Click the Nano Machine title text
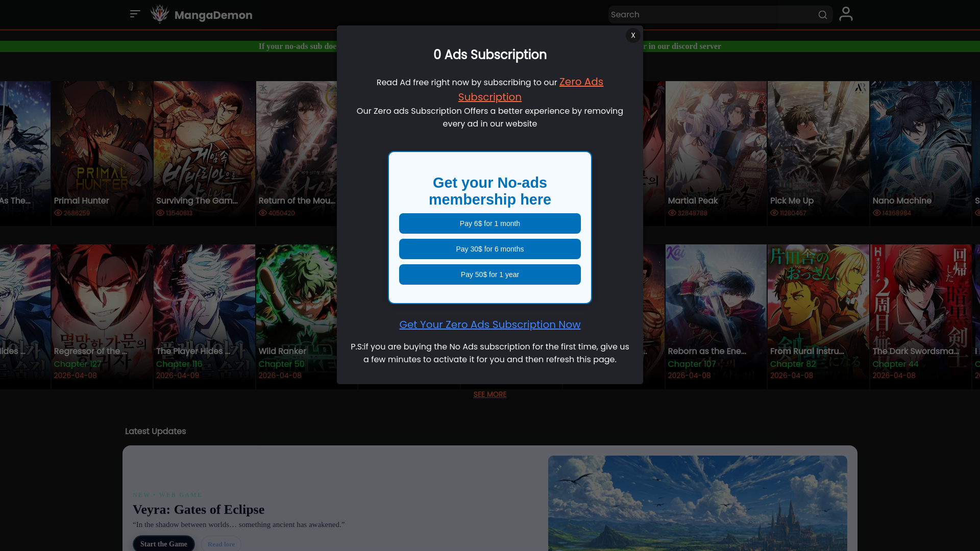Image resolution: width=980 pixels, height=551 pixels. (902, 201)
